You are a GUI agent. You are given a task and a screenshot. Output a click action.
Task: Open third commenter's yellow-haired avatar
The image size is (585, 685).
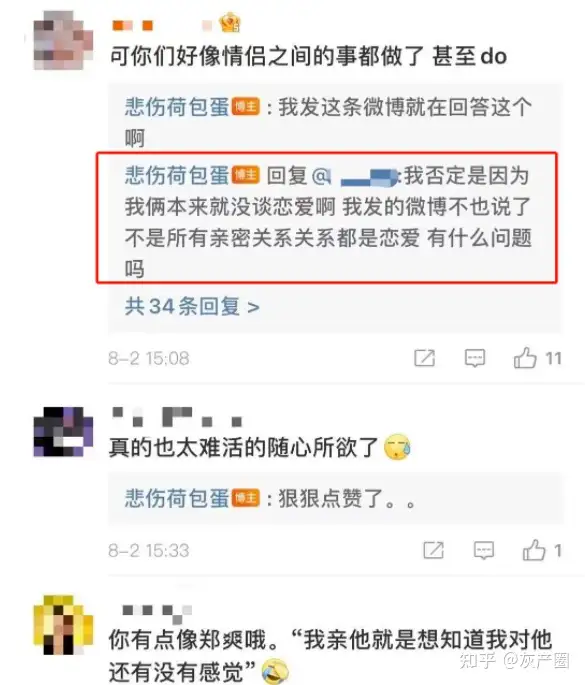coord(64,625)
